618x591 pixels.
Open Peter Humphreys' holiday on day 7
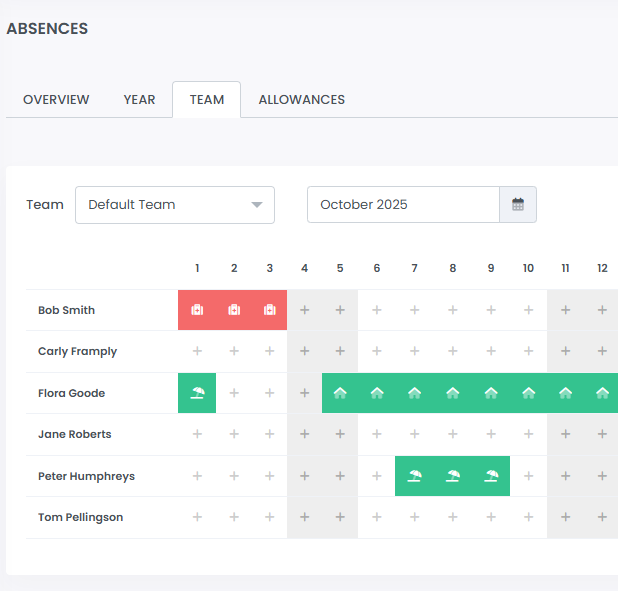415,476
